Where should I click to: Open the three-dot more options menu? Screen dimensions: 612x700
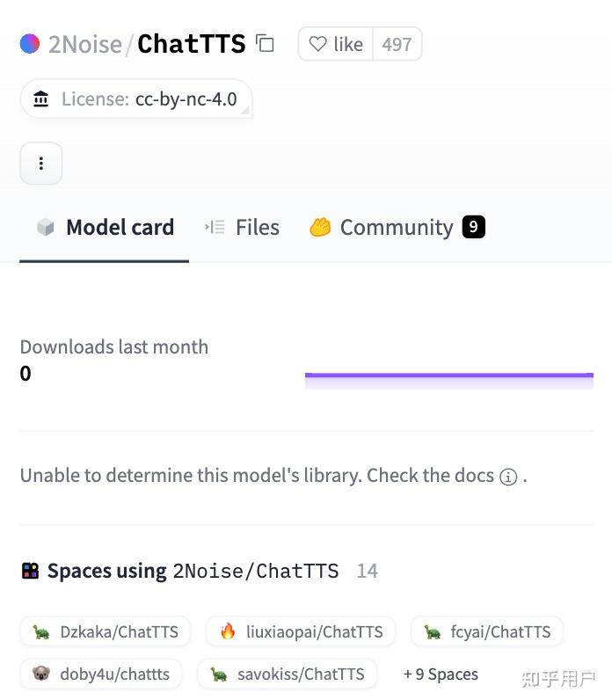coord(41,164)
